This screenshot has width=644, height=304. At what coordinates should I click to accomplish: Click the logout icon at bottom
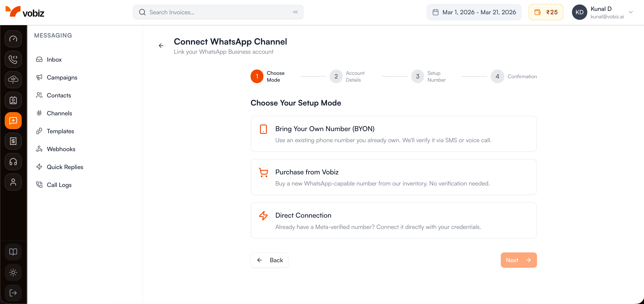[13, 293]
